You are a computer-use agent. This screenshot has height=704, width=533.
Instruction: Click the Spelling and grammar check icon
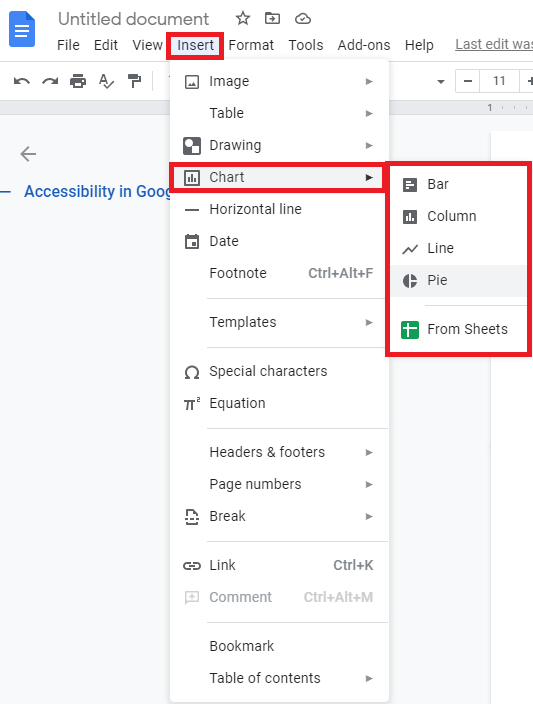pos(106,81)
